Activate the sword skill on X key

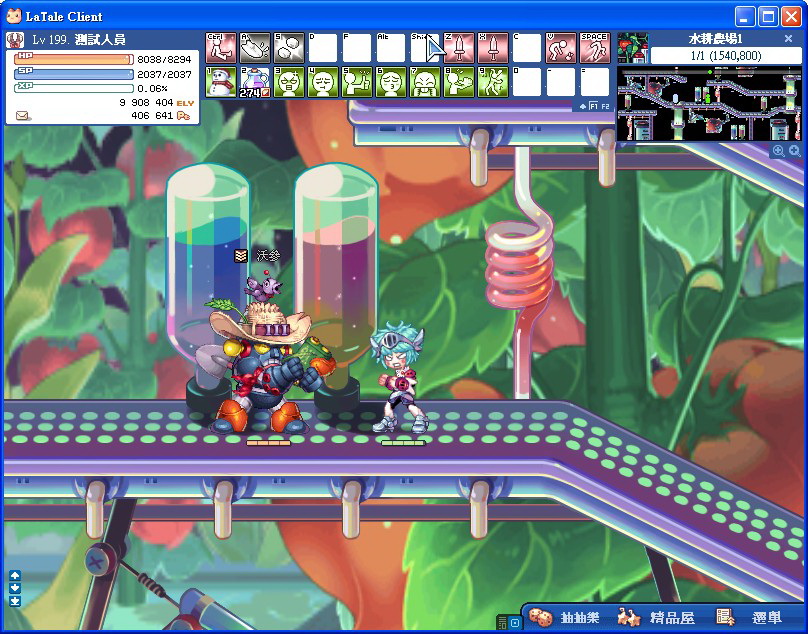pos(493,48)
